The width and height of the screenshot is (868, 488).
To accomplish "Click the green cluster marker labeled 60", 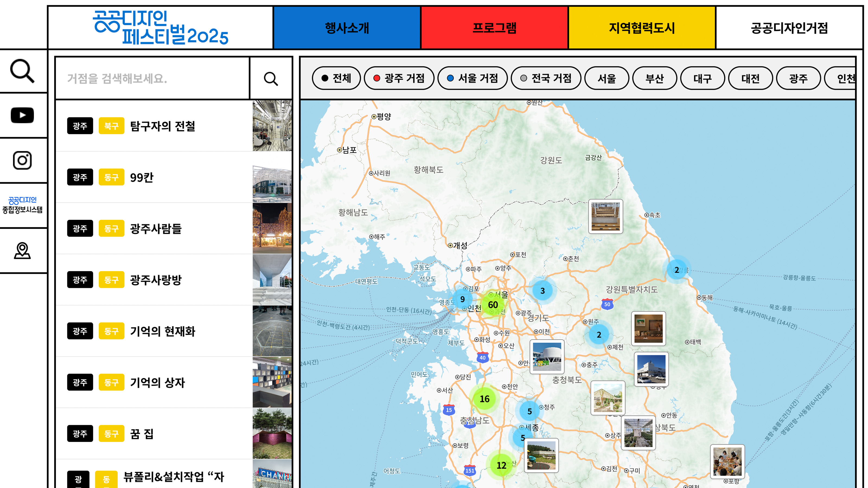I will 493,305.
